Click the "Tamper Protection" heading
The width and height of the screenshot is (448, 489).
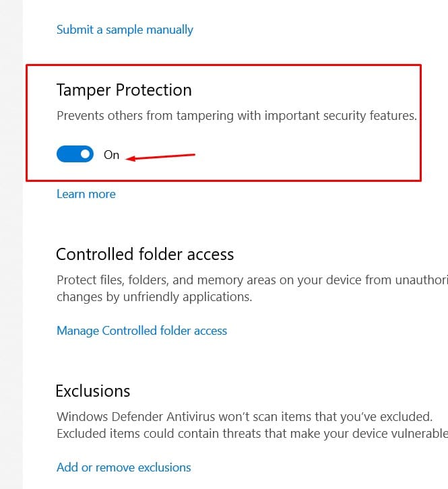[124, 90]
